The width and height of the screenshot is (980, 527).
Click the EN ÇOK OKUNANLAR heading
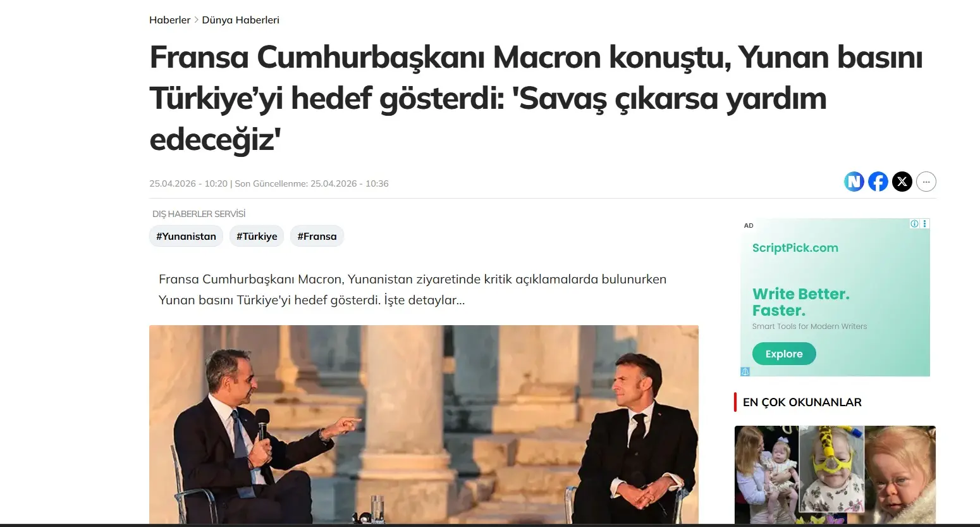(x=802, y=402)
